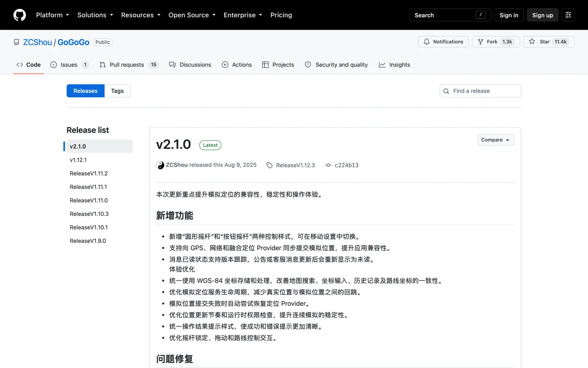Click the Actions play icon

click(225, 65)
